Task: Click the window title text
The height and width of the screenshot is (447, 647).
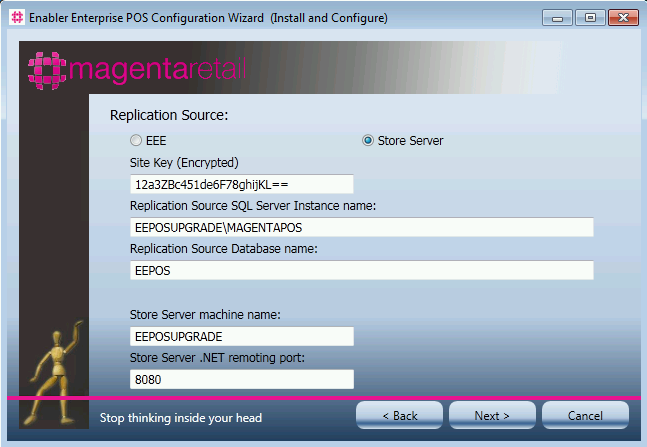Action: (208, 18)
